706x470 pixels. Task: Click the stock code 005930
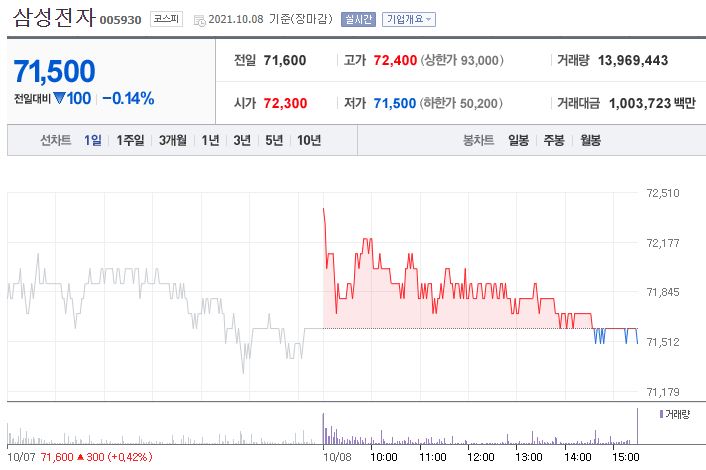[x=120, y=20]
